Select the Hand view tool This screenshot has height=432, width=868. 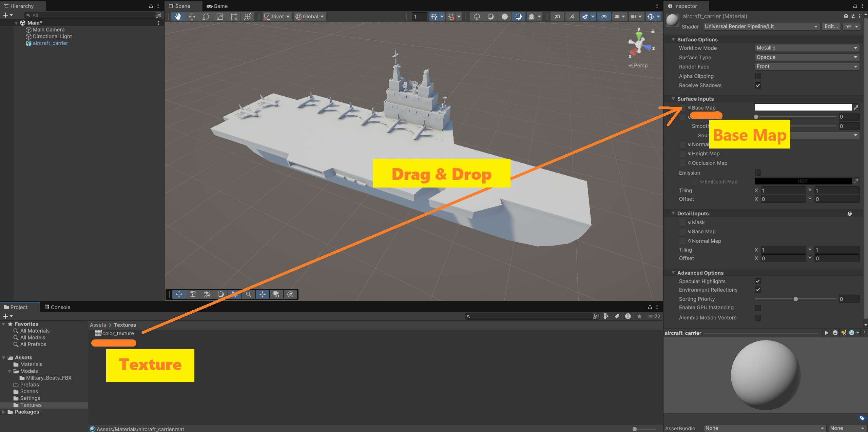(x=178, y=16)
